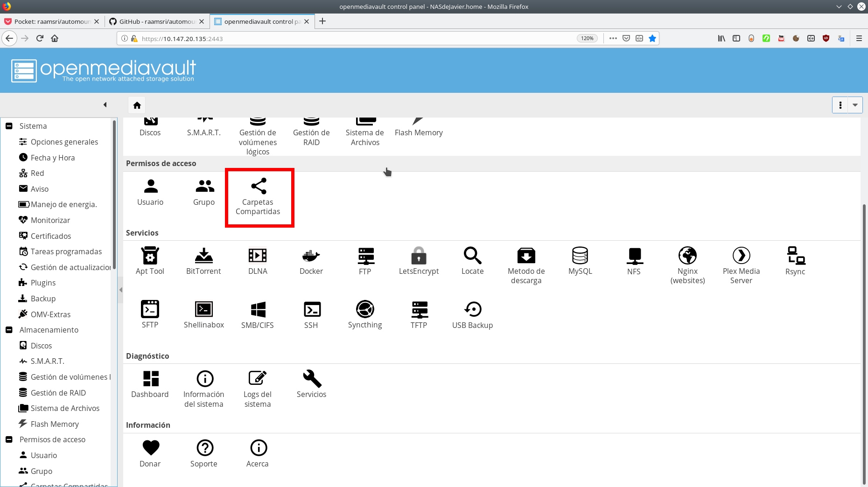Open Nginx (websites) icon
This screenshot has width=868, height=487.
coord(688,266)
